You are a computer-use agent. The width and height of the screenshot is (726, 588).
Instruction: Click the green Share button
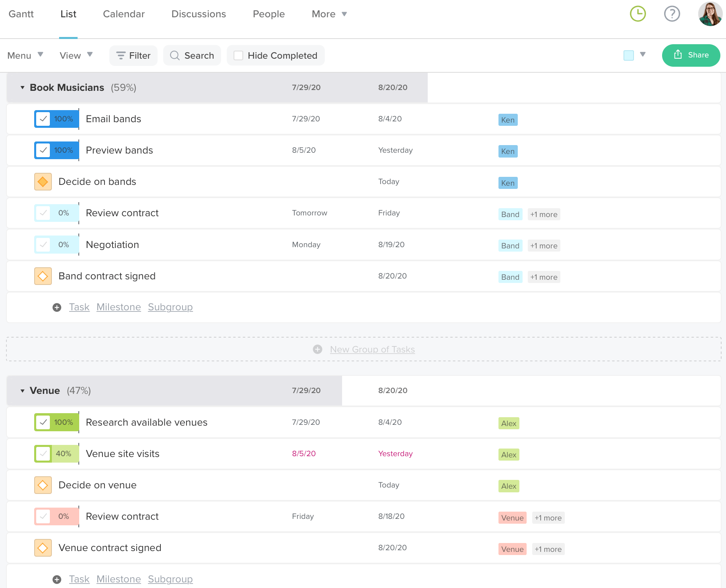pyautogui.click(x=691, y=55)
